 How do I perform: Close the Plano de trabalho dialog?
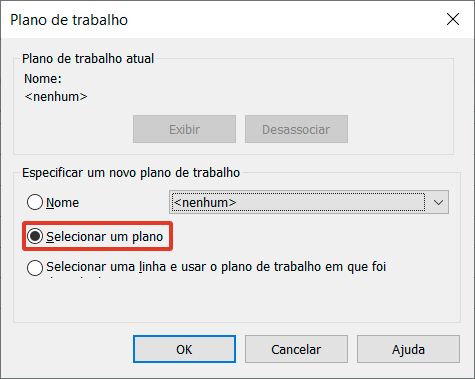pyautogui.click(x=453, y=19)
